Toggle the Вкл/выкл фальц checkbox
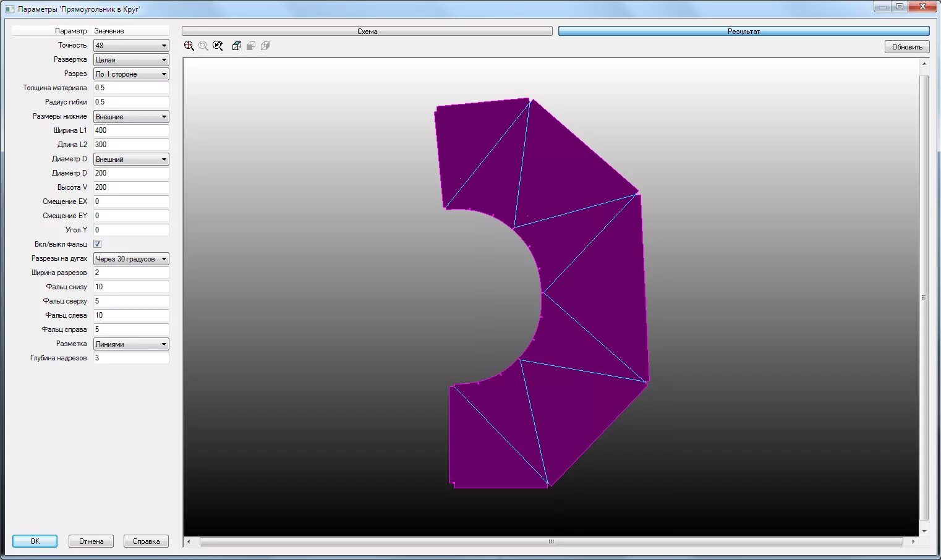Screen dimensions: 941x560 97,244
